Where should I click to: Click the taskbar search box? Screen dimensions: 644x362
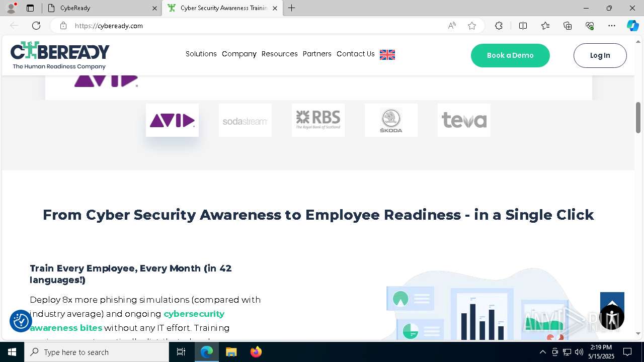[x=97, y=352]
